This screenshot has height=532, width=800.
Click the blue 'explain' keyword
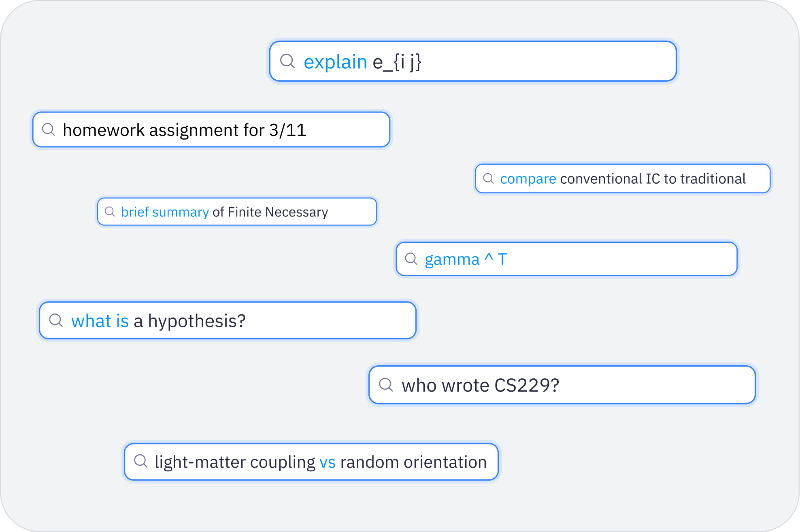pyautogui.click(x=335, y=62)
